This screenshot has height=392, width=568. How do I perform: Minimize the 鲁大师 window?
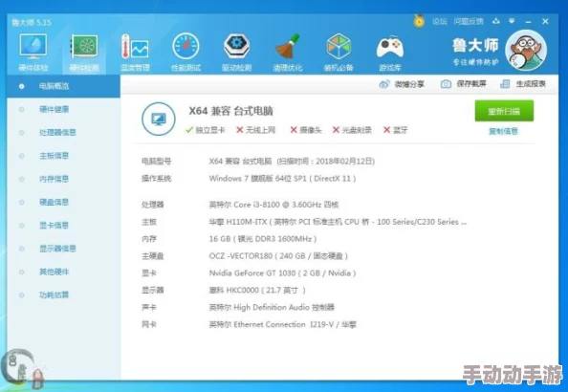[529, 22]
